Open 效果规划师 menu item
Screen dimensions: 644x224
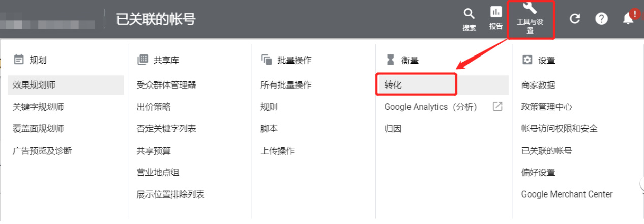tap(34, 85)
